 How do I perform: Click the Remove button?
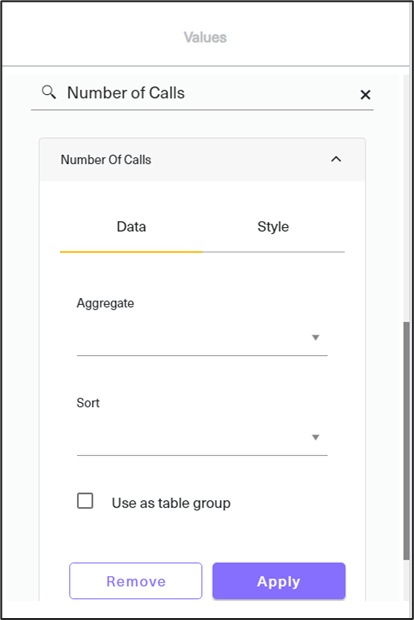(x=136, y=581)
